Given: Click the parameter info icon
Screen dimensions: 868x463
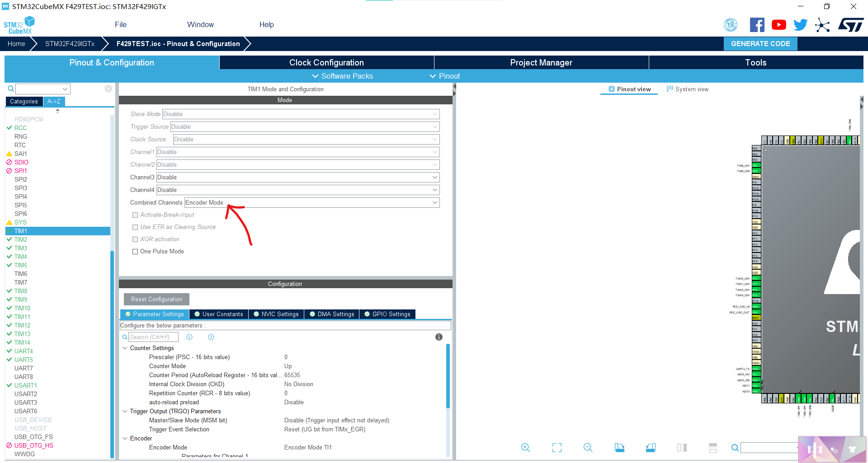Looking at the screenshot, I should click(x=439, y=337).
